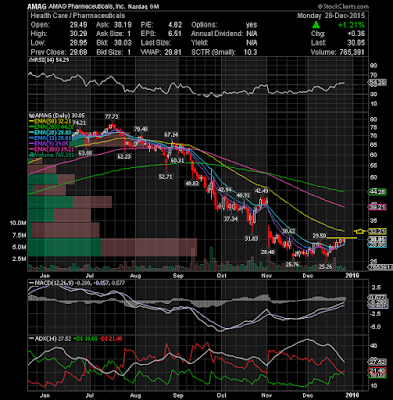Click the 70.40 price label
393x400 pixels.
click(x=141, y=129)
